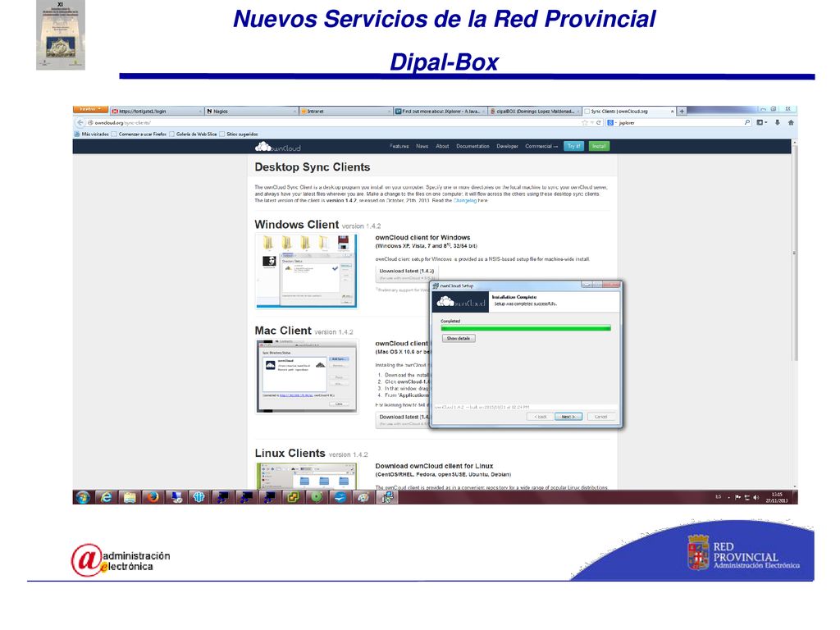
Task: Open Comenzar a usar Firefox bookmark
Action: [139, 134]
